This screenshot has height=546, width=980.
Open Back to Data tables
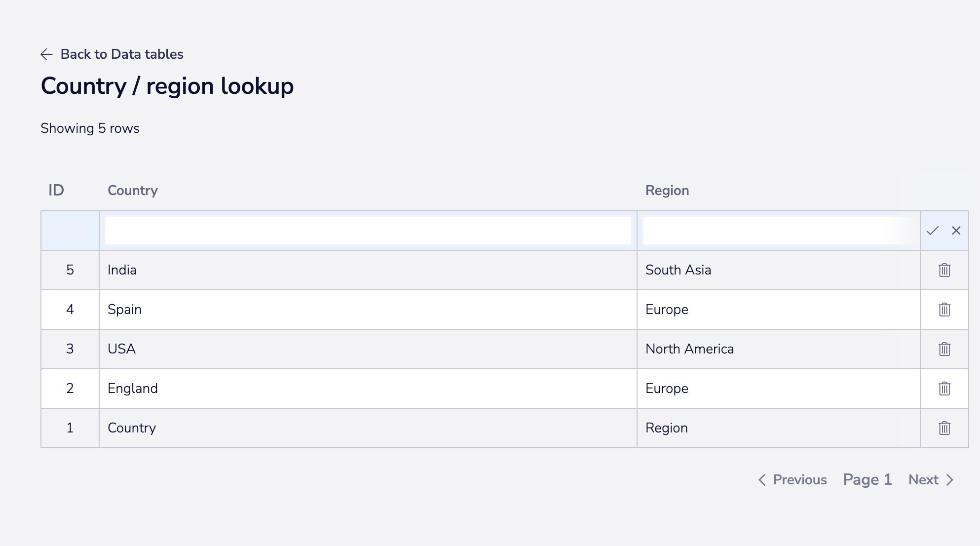122,54
